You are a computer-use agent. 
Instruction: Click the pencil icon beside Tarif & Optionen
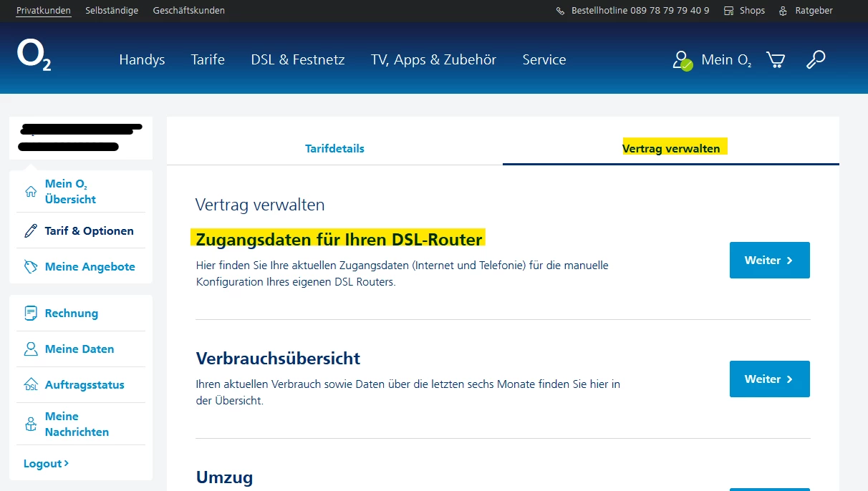tap(31, 230)
